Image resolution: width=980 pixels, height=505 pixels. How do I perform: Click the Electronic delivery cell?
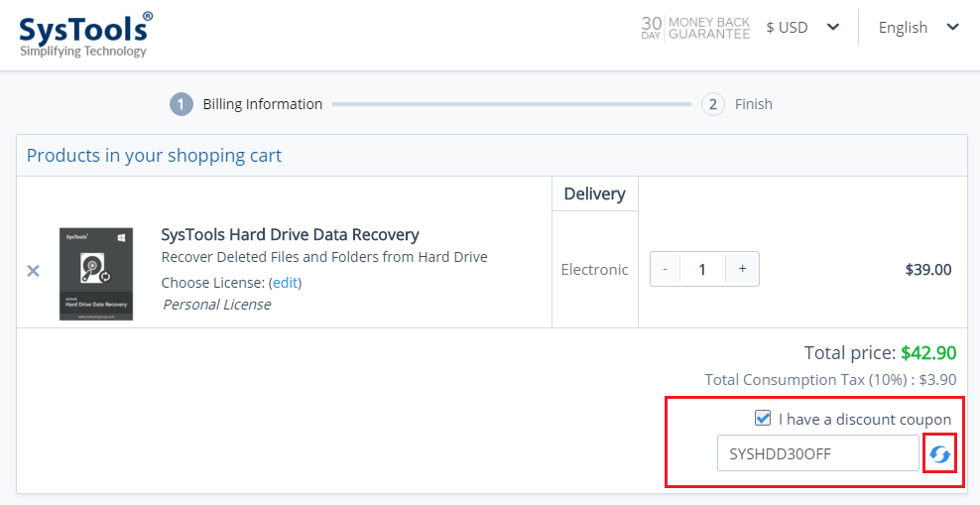point(594,270)
